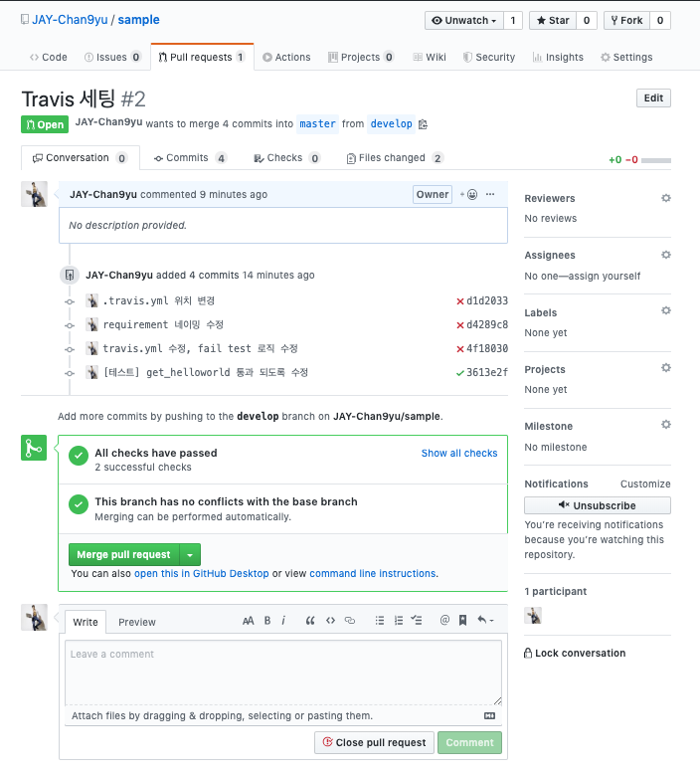Go to the Actions tab

pyautogui.click(x=286, y=58)
